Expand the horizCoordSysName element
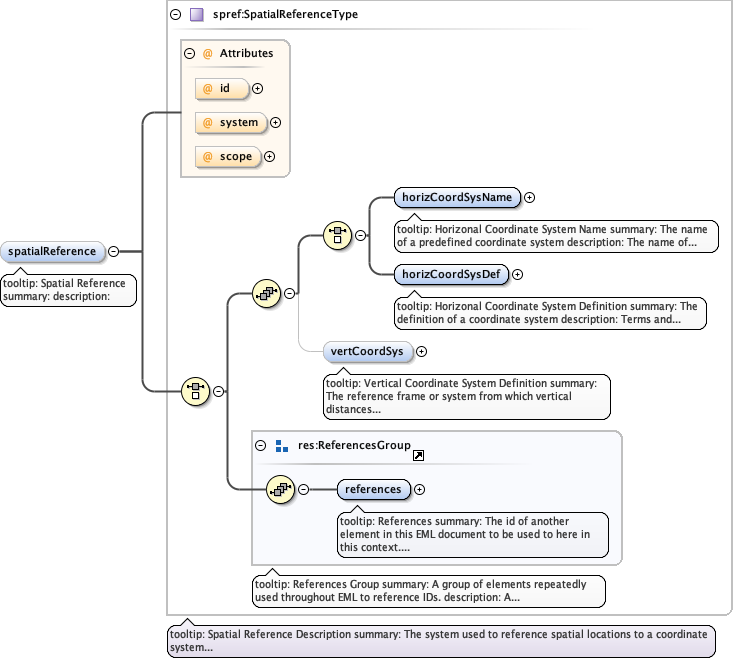The width and height of the screenshot is (734, 661). 530,198
